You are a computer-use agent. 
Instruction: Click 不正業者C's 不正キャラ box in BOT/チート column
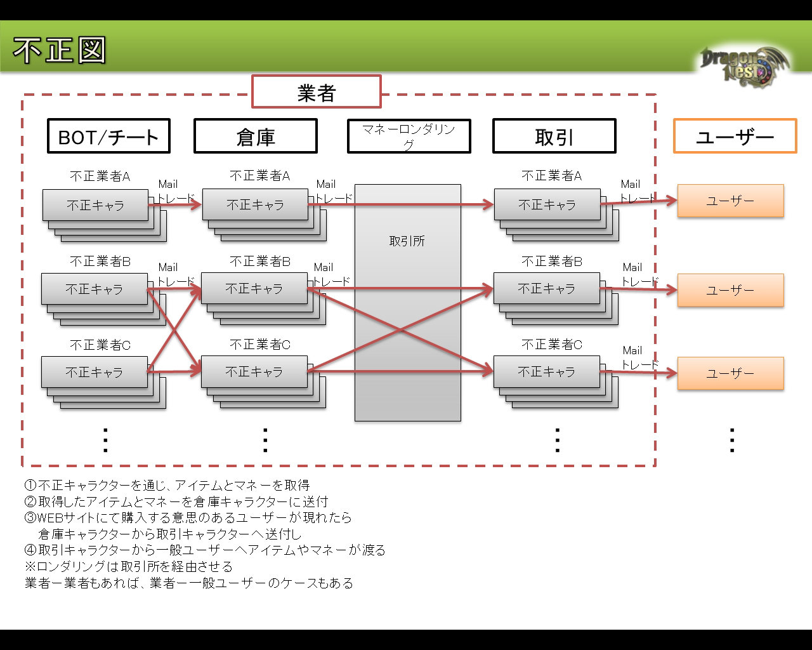(x=94, y=372)
